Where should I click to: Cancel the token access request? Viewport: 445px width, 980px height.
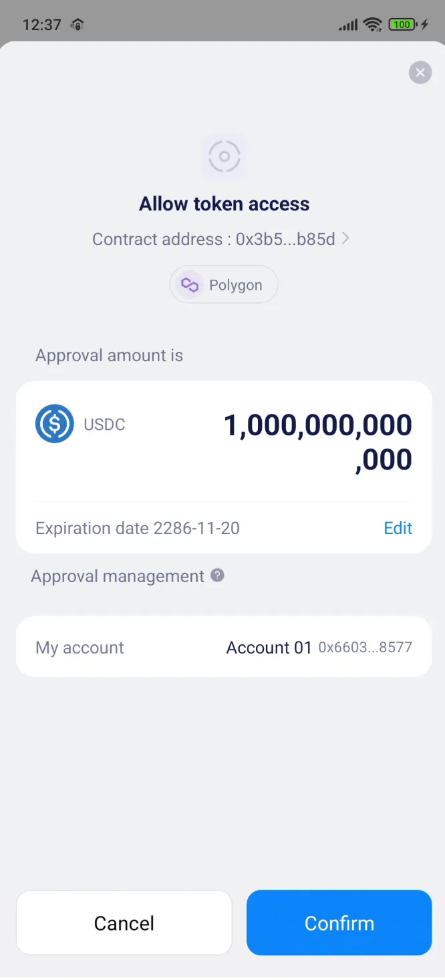coord(124,923)
